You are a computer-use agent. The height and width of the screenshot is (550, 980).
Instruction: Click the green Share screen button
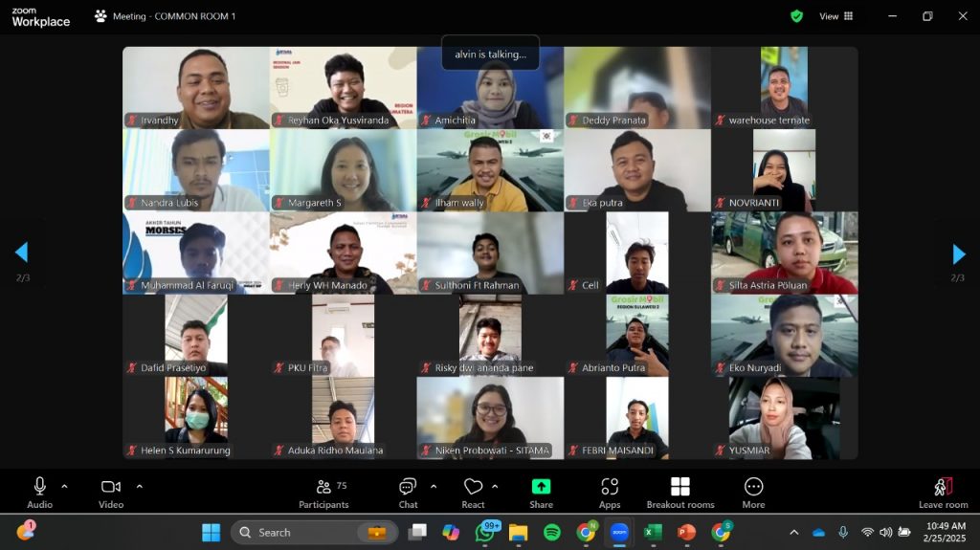(x=541, y=492)
